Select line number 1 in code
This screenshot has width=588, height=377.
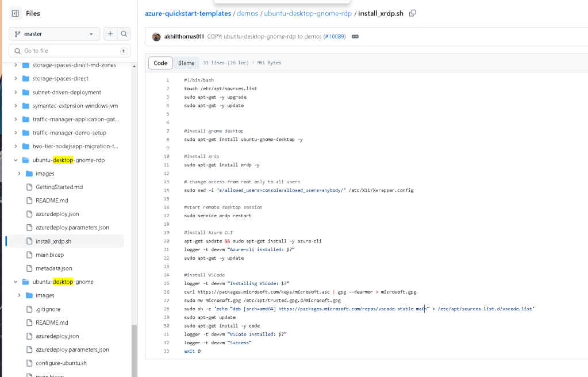[x=168, y=80]
